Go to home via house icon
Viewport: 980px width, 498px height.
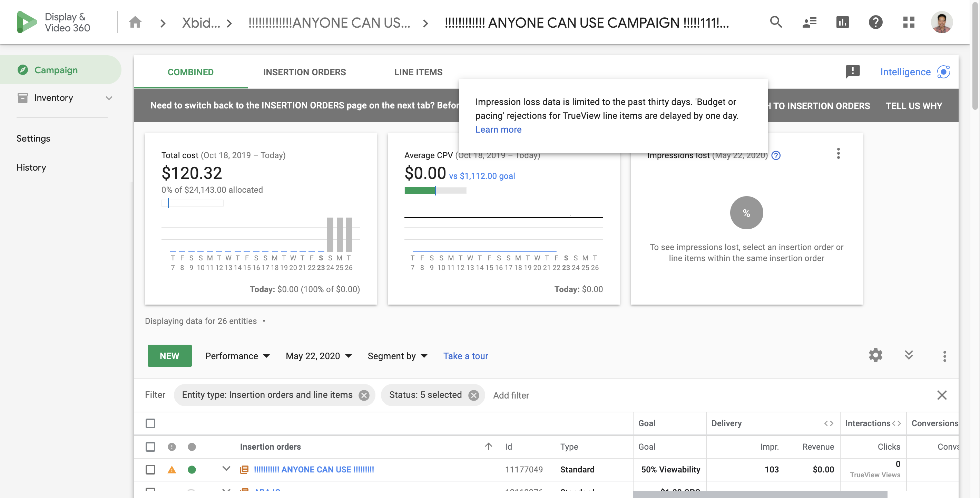click(135, 22)
